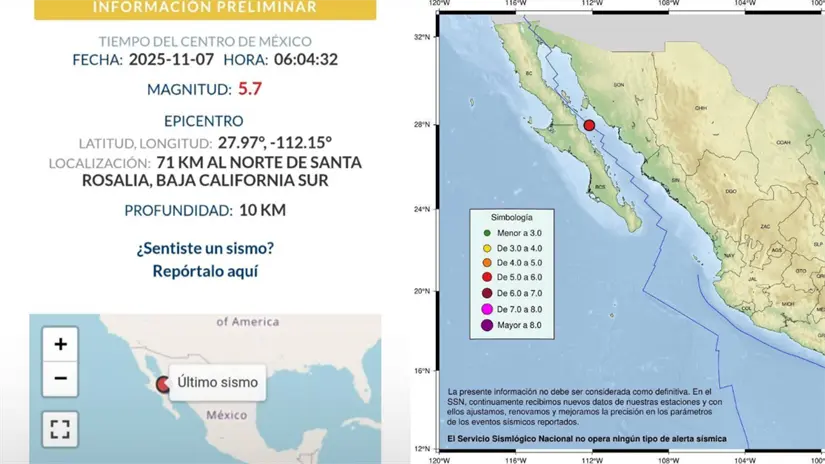Open the "Repórtalo aquí" link

205,270
